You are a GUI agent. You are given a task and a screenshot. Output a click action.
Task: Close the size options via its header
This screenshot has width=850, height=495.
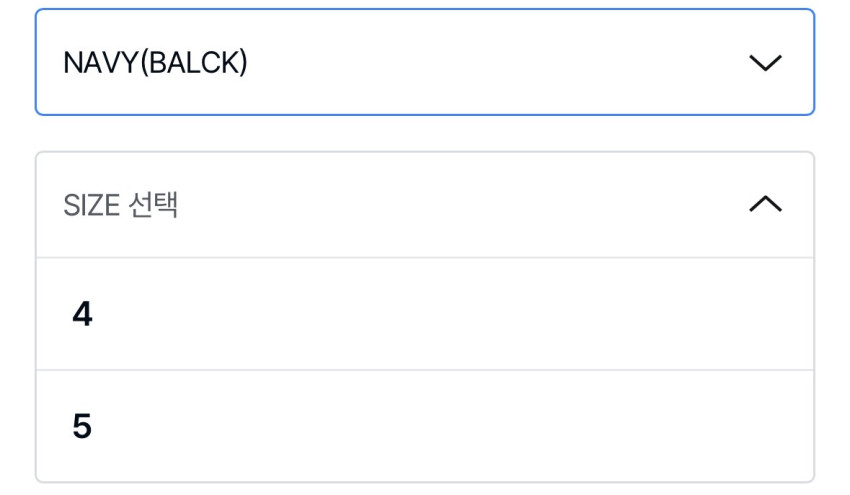pos(425,205)
